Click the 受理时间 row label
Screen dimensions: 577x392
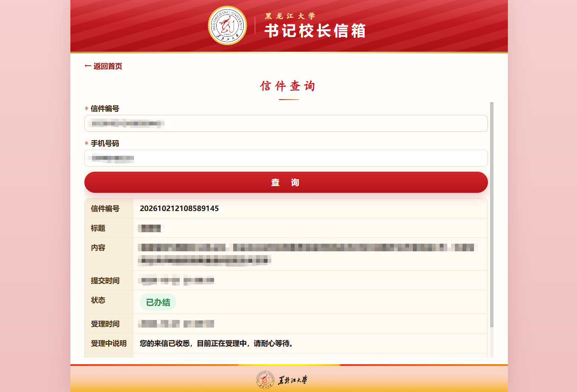[x=105, y=324]
